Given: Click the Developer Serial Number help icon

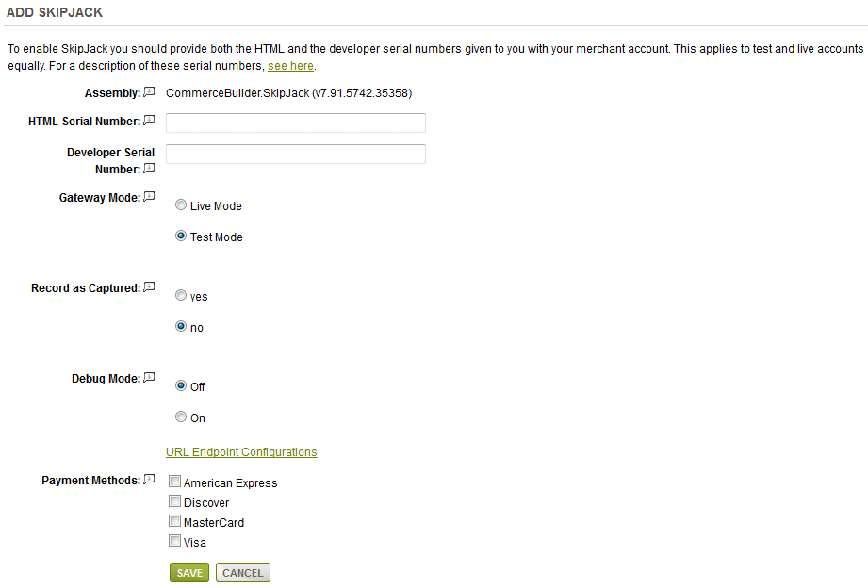Looking at the screenshot, I should tap(149, 169).
